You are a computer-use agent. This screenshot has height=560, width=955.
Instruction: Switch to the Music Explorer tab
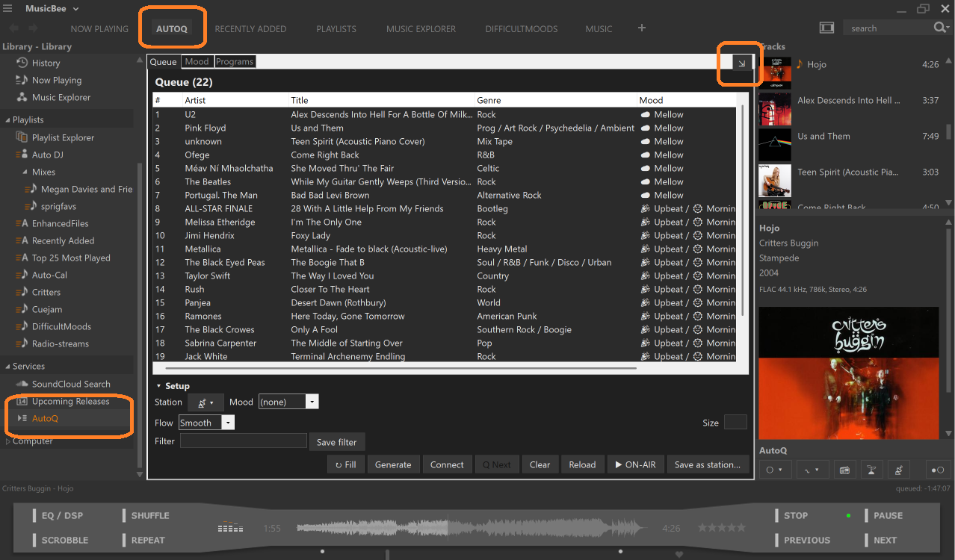click(421, 29)
